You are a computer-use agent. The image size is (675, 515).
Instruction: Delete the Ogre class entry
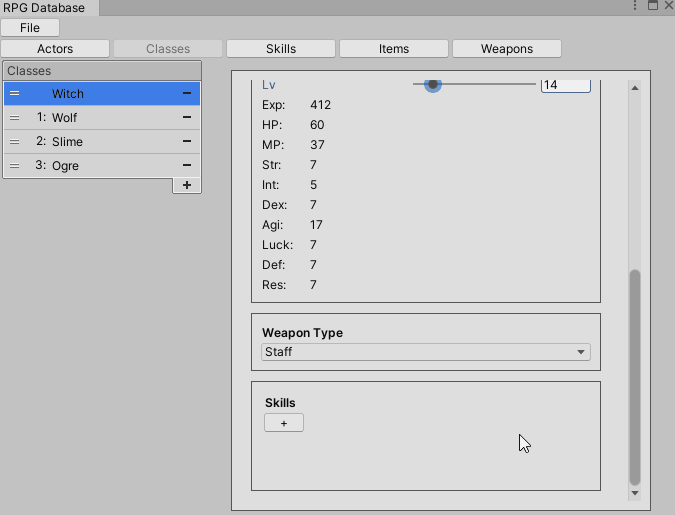[x=187, y=165]
